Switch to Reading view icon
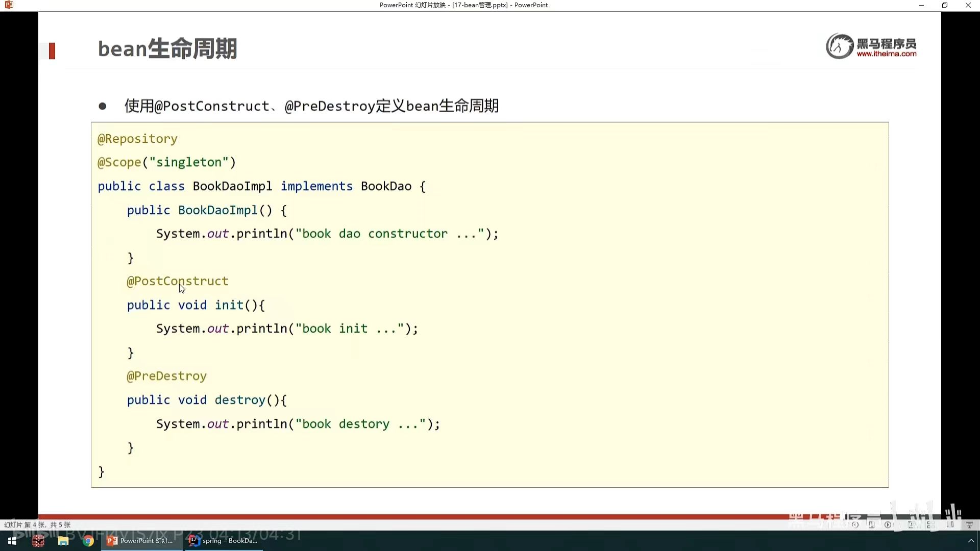 click(950, 524)
